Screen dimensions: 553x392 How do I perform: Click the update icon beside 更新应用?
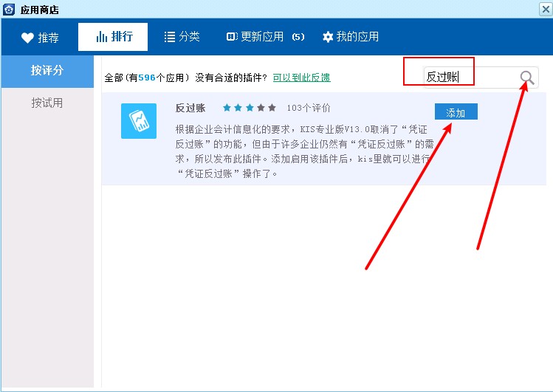tap(231, 37)
